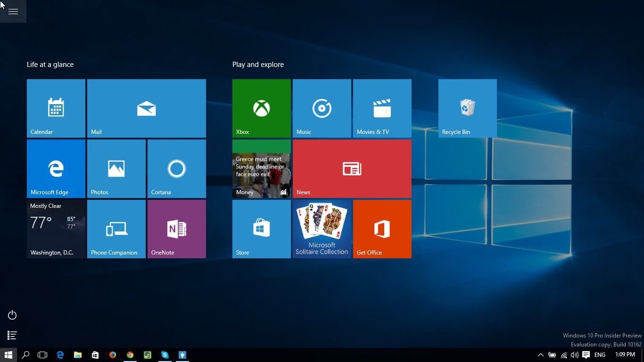Open the Recycle Bin tile

coord(468,108)
